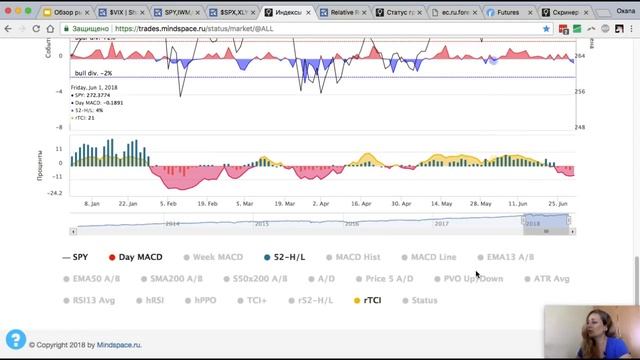Click the page vertical scrollbar
The height and width of the screenshot is (360, 640).
(x=637, y=281)
